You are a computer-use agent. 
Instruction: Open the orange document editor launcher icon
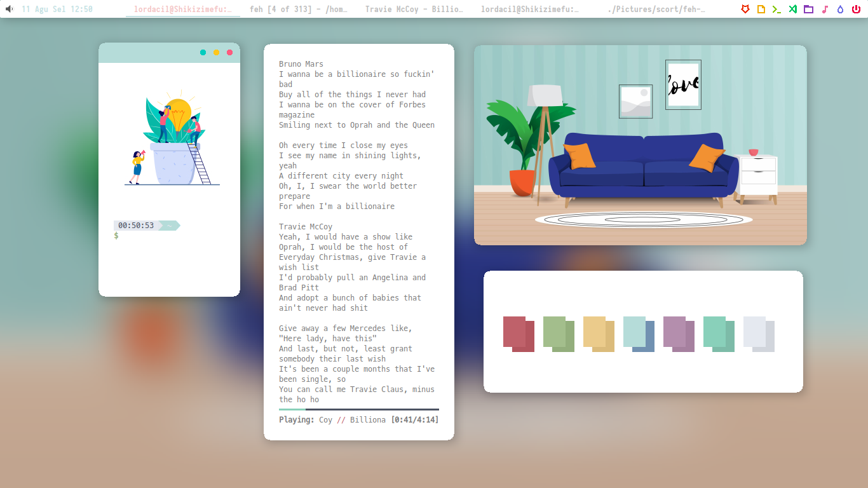pos(761,9)
